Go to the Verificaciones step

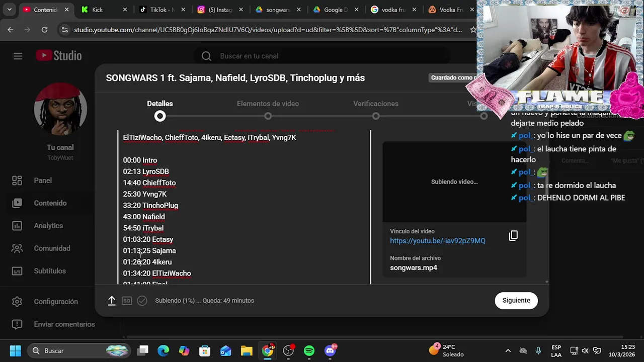(376, 110)
